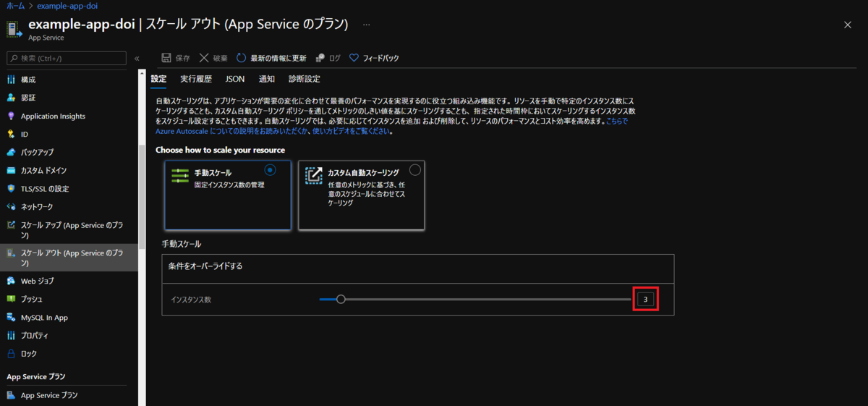Click the 保存 floppy disk icon
This screenshot has width=868, height=406.
tap(166, 58)
